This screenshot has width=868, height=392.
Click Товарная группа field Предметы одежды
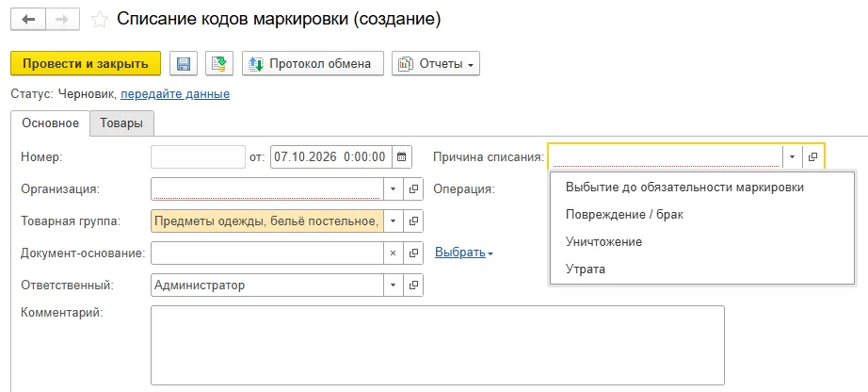click(267, 221)
